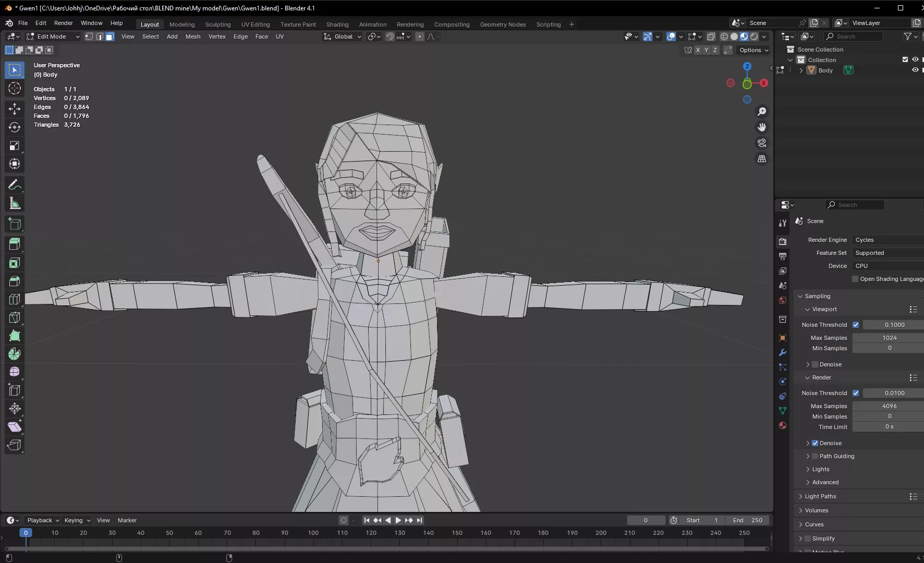
Task: Open the Mesh menu
Action: (x=193, y=36)
